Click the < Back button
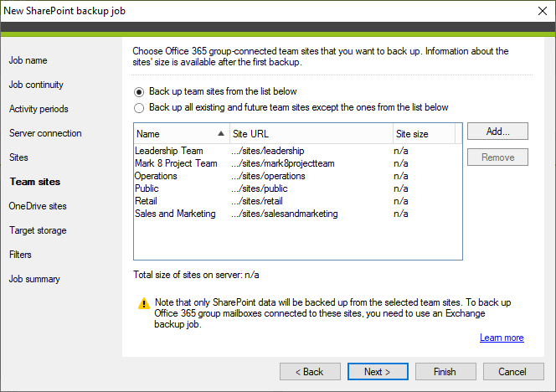 coord(310,371)
